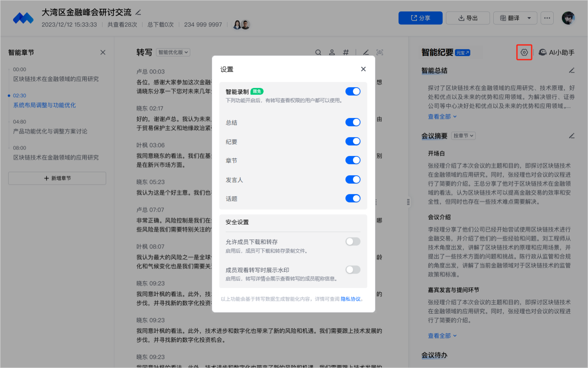Open the 智能优化版 version dropdown
588x368 pixels.
pyautogui.click(x=173, y=52)
